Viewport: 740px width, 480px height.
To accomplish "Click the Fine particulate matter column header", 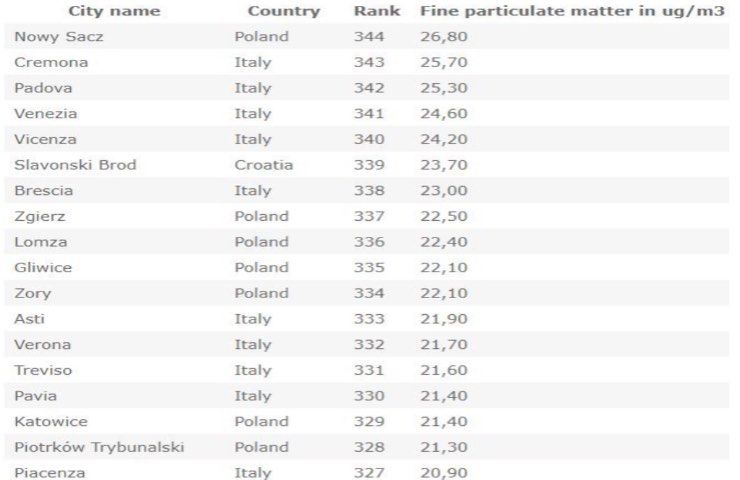I will [x=572, y=11].
